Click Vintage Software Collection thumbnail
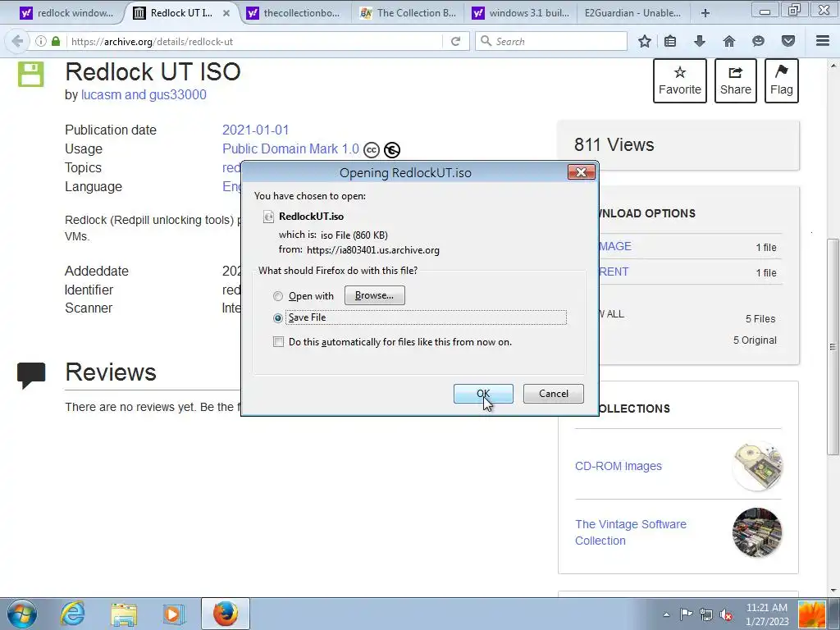The width and height of the screenshot is (840, 630). pyautogui.click(x=757, y=532)
